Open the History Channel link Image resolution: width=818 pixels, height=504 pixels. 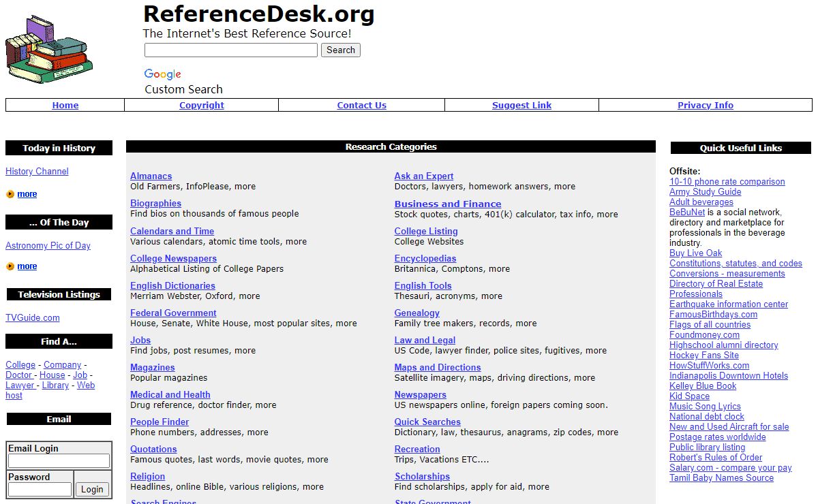coord(37,171)
